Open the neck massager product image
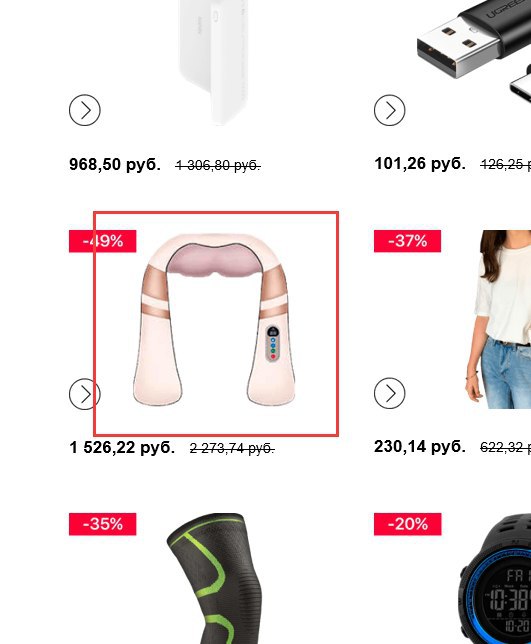The width and height of the screenshot is (531, 644). (x=214, y=319)
